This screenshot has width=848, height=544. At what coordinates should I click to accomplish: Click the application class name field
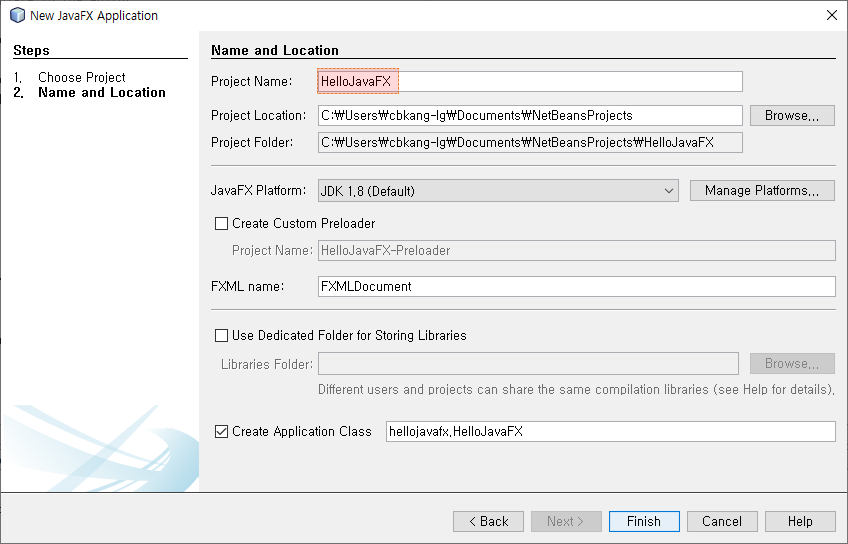point(611,431)
